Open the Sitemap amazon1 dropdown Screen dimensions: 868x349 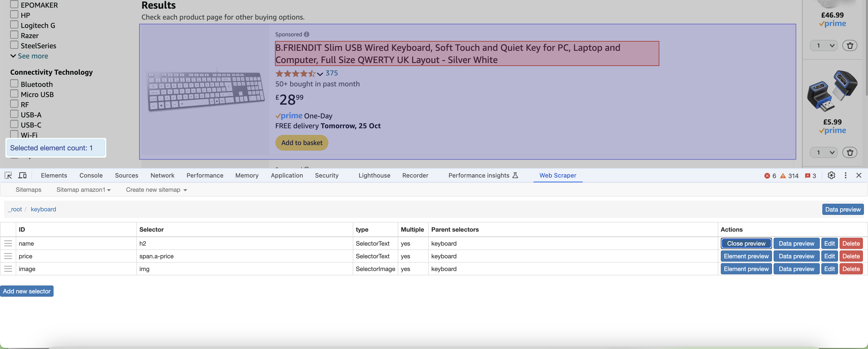point(83,190)
